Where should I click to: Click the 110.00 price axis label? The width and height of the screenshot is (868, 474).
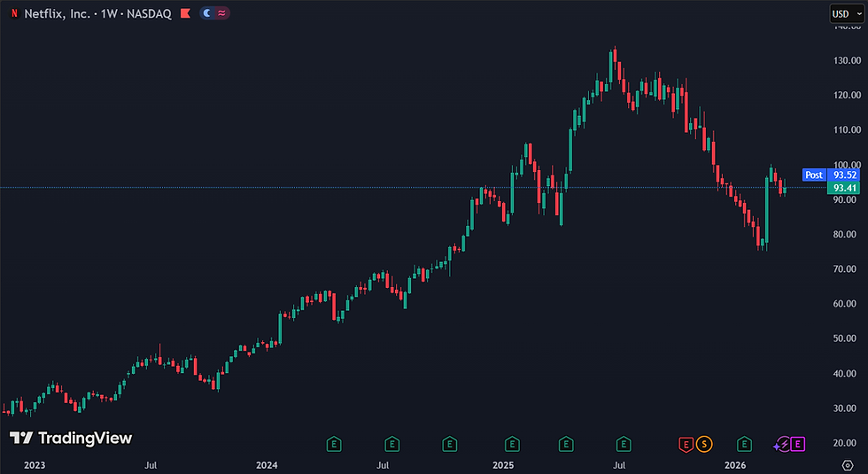coord(848,130)
